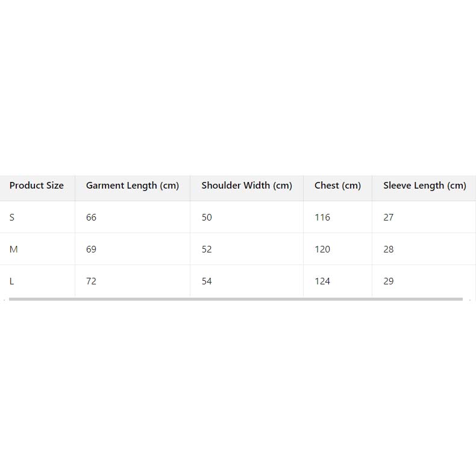Screen dimensions: 476x476
Task: Click the chest value 120
Action: coord(322,249)
